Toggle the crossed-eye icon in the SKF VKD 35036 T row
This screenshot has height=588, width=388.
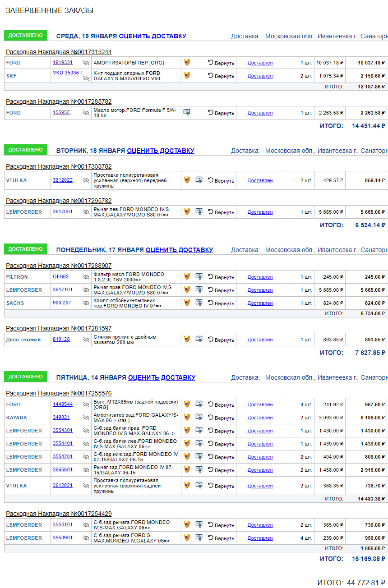(86, 78)
